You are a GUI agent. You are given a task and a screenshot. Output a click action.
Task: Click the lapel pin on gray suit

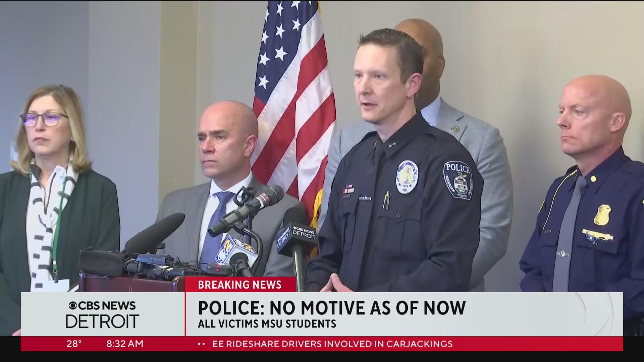(455, 129)
